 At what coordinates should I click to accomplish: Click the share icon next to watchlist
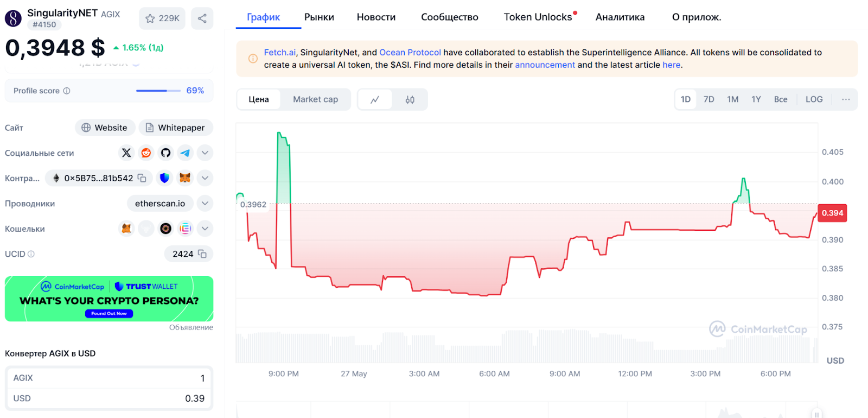(x=202, y=18)
